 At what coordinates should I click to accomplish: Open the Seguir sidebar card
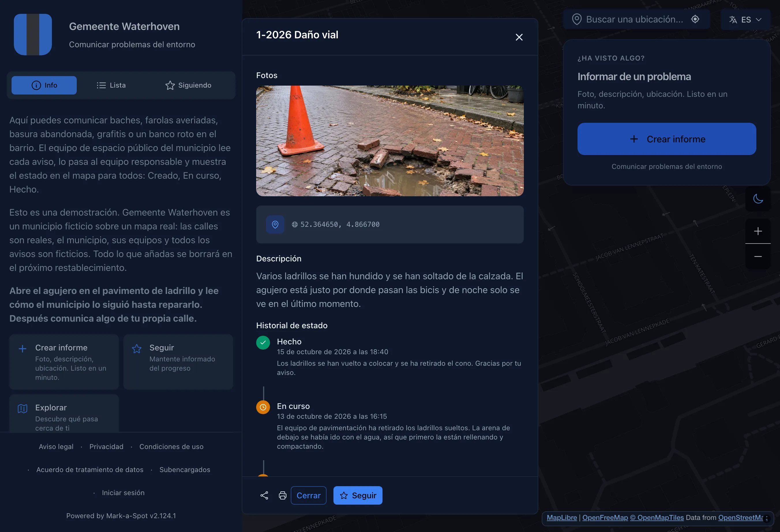click(x=178, y=362)
